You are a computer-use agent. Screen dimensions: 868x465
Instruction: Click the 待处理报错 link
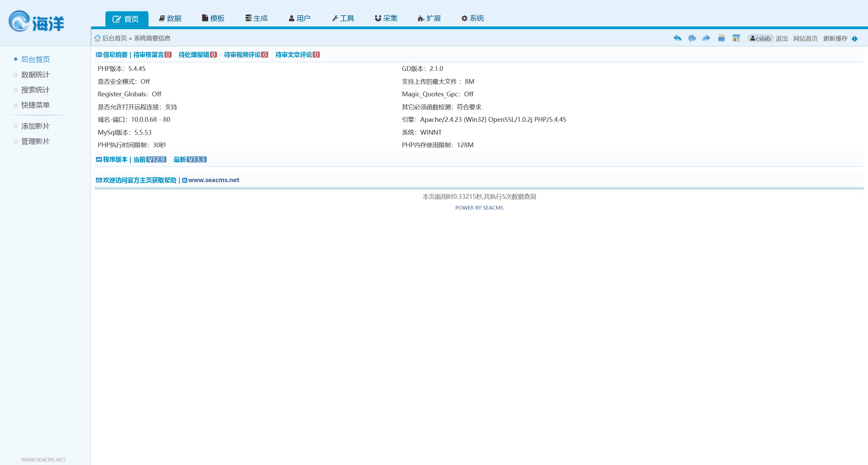pyautogui.click(x=197, y=55)
